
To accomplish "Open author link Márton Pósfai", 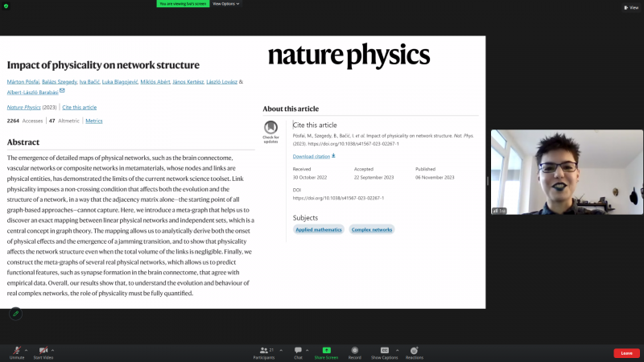I will (x=23, y=82).
